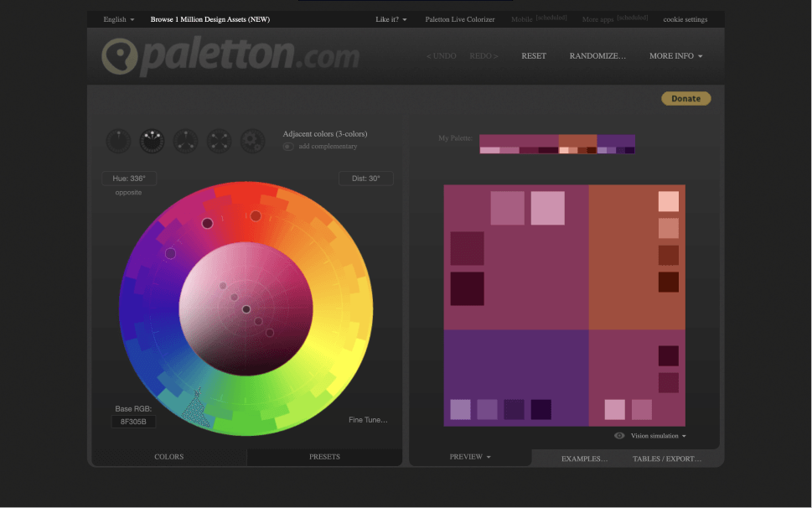Open Paletton Live Colorizer link

[460, 19]
